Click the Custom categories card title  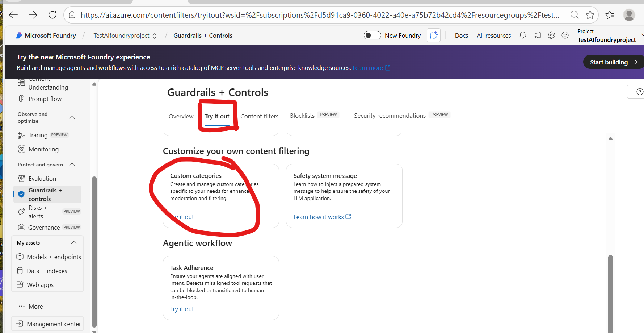click(x=196, y=176)
